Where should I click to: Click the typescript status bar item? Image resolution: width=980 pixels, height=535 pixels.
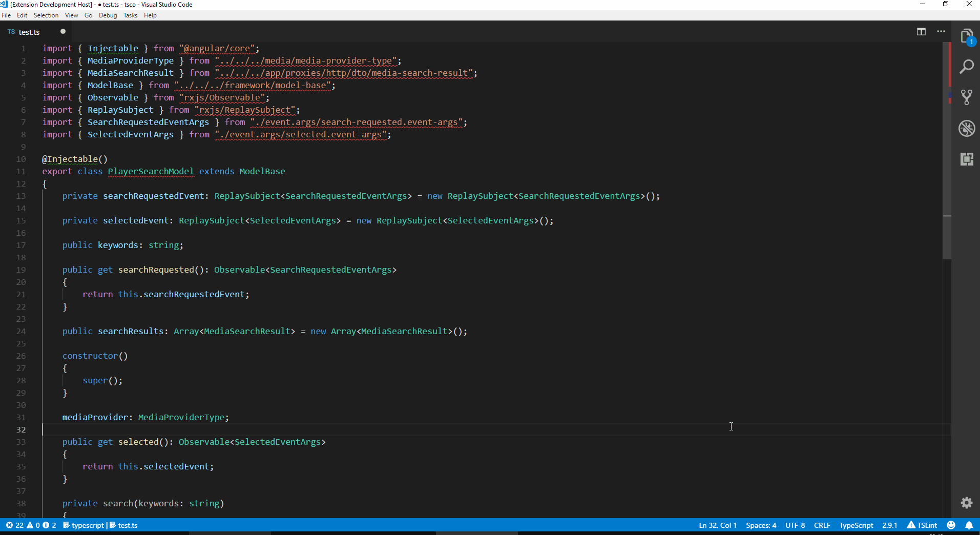(84, 525)
